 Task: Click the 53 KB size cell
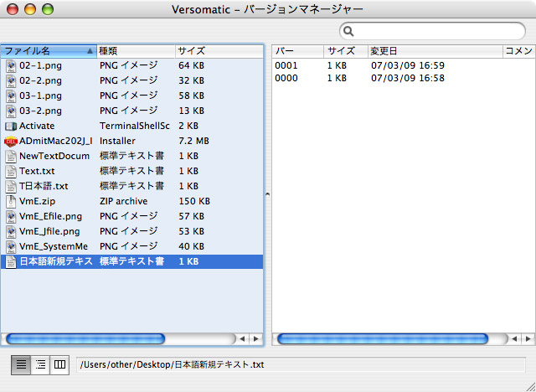pos(191,231)
